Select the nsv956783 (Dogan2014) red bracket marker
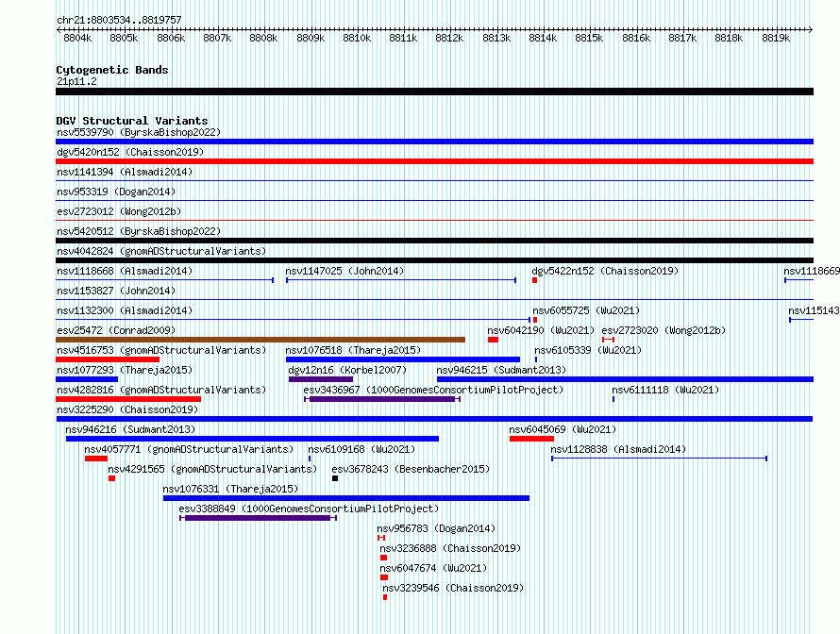 (x=381, y=538)
